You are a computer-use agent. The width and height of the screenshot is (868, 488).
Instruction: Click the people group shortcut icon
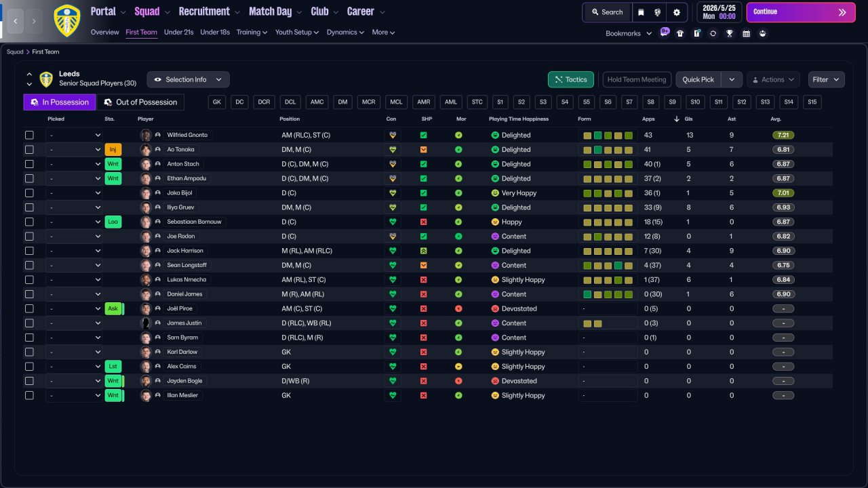pyautogui.click(x=762, y=33)
